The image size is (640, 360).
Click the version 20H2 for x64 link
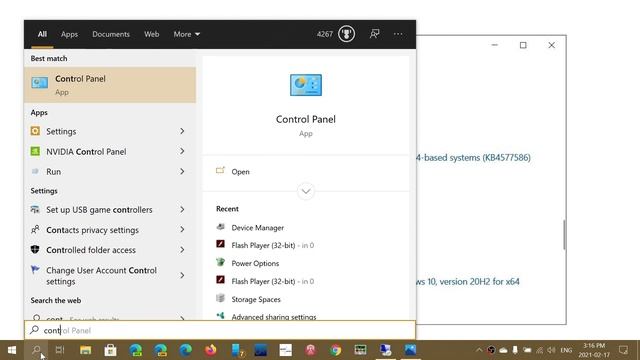tap(468, 282)
